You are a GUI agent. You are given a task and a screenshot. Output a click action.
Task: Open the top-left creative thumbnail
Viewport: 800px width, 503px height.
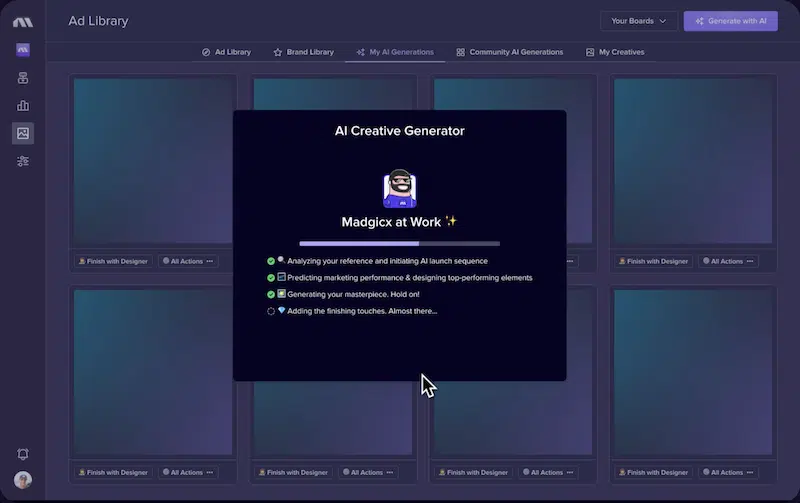tap(153, 161)
